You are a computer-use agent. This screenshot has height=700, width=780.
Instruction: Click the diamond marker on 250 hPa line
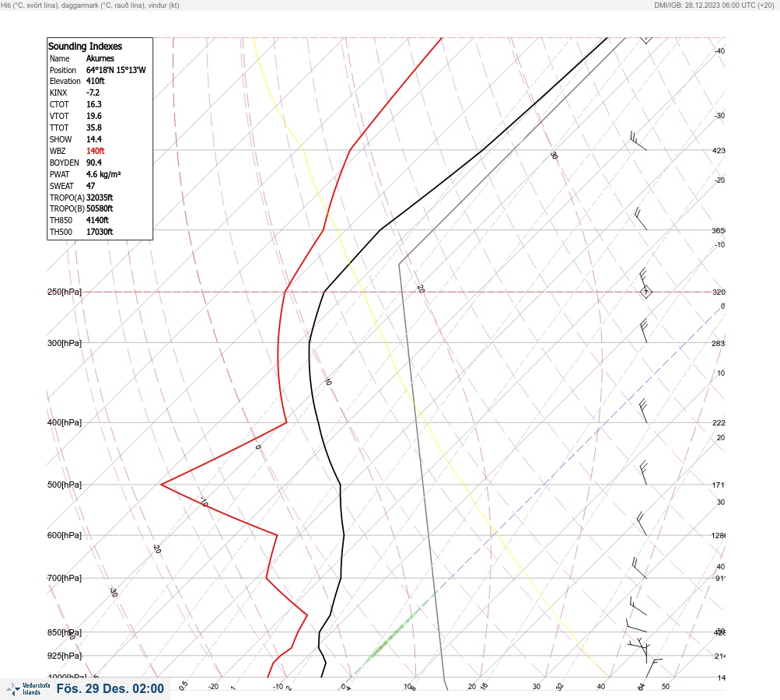[x=645, y=292]
